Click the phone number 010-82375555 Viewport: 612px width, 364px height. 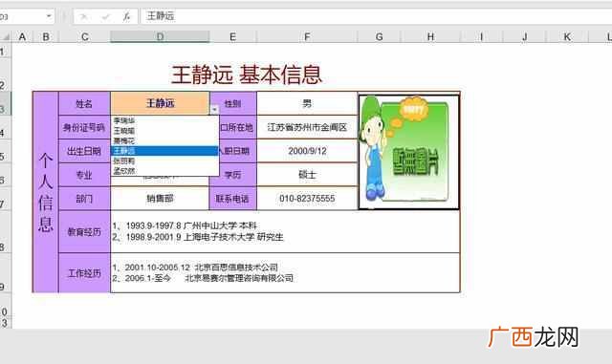pos(307,199)
